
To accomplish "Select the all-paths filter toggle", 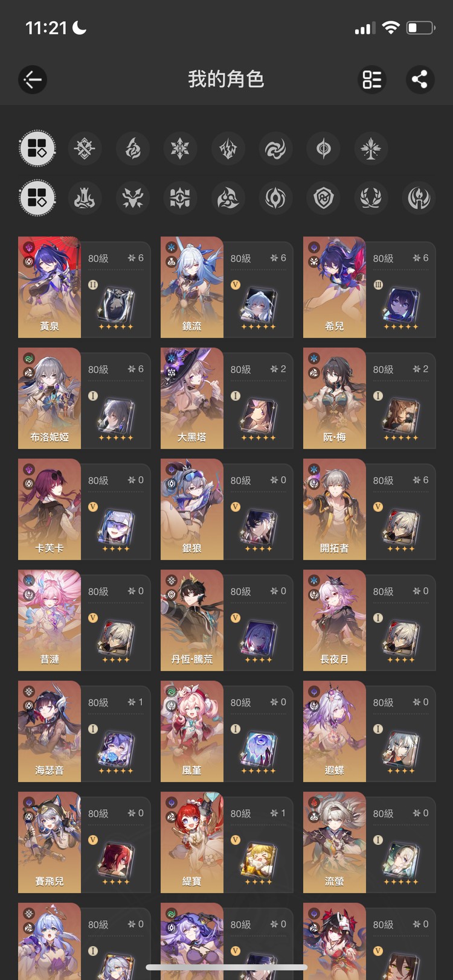I will [37, 198].
